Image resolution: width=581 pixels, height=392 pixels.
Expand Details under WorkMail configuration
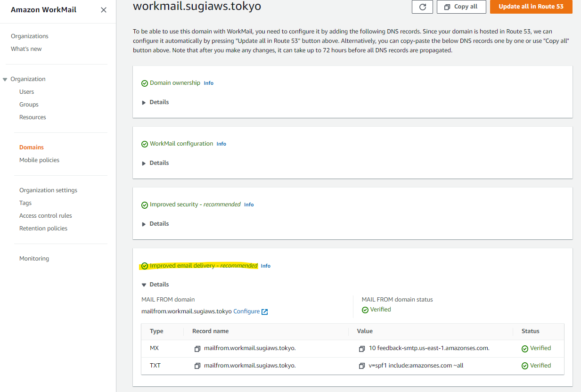pyautogui.click(x=155, y=163)
